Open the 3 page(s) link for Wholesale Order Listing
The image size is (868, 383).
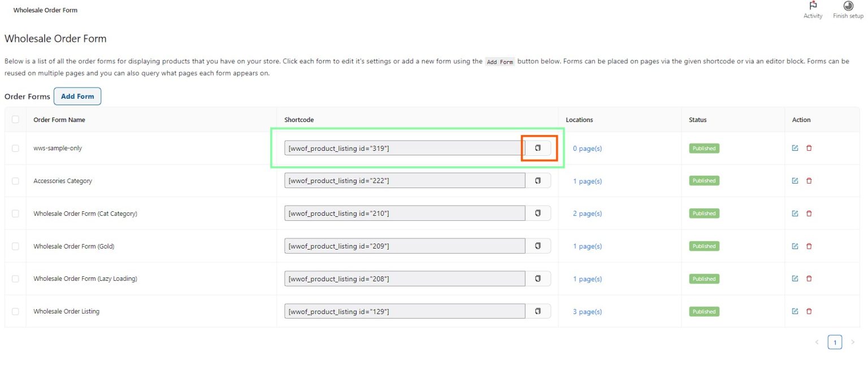point(587,311)
